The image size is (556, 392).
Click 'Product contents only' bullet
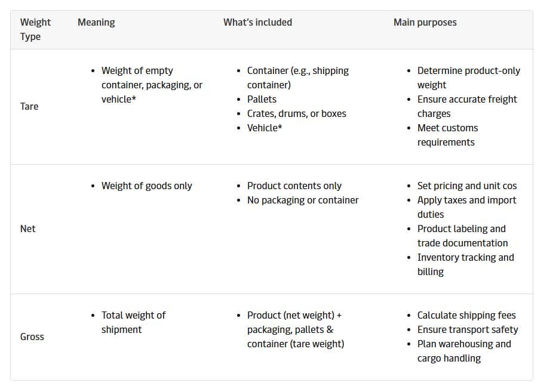click(x=294, y=186)
